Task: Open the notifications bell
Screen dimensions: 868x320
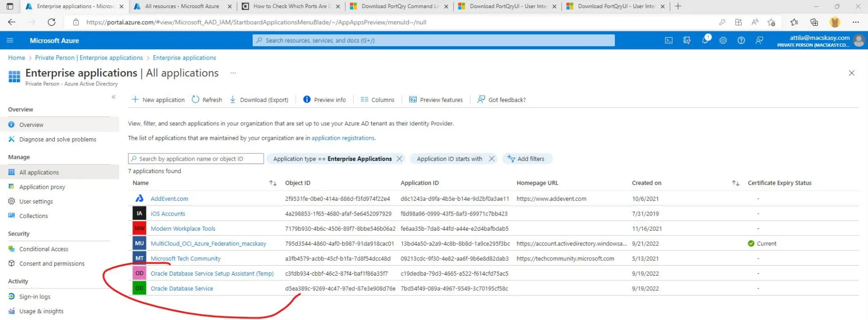Action: (x=705, y=41)
